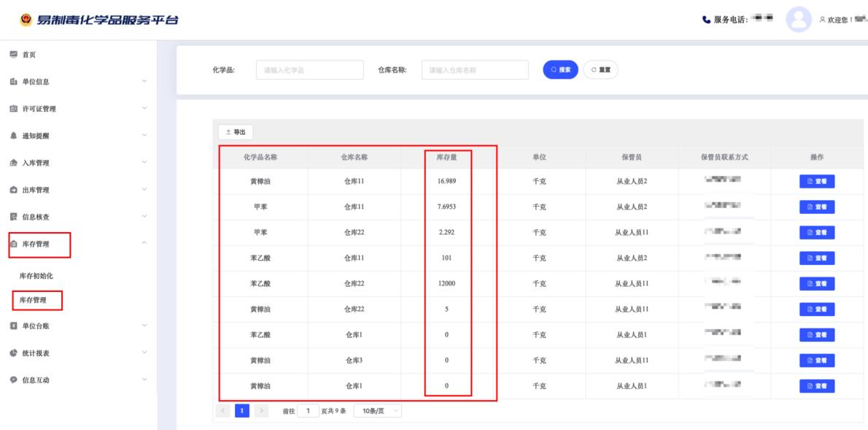Click the user avatar in header
The height and width of the screenshot is (430, 868).
[798, 20]
